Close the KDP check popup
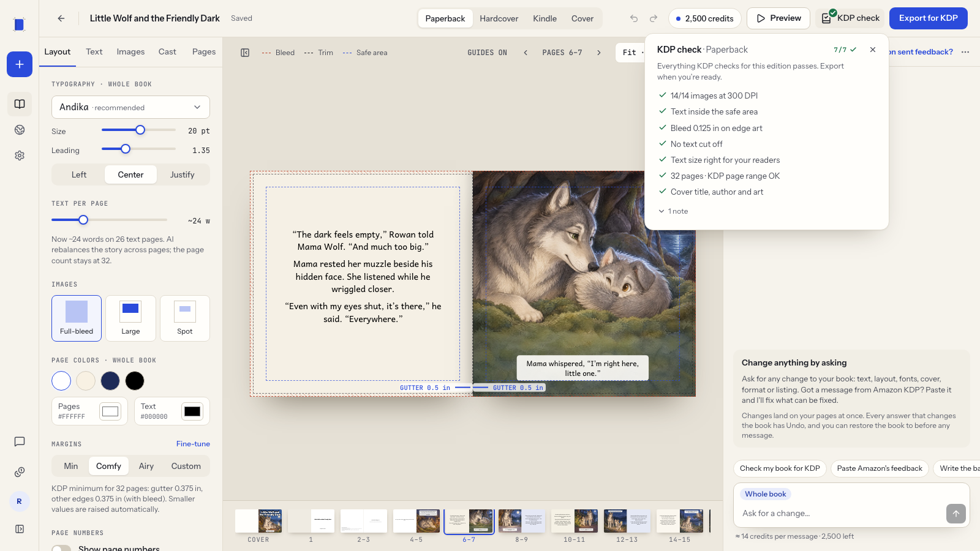980x551 pixels. pyautogui.click(x=873, y=50)
